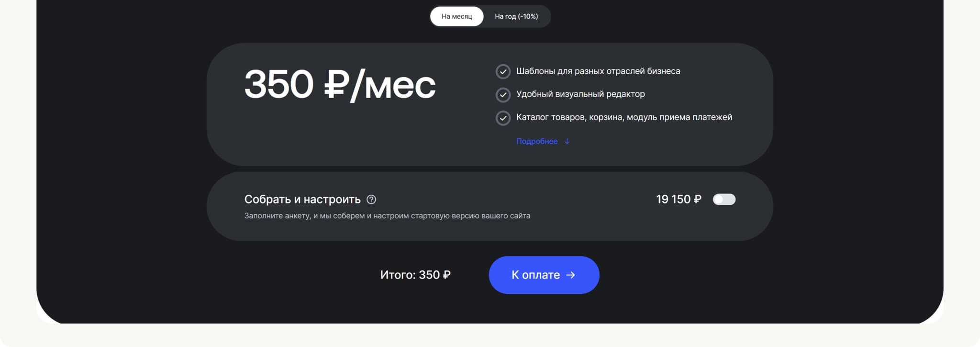Click the description starting with "Заполните анкету"
Image resolution: width=980 pixels, height=347 pixels.
pyautogui.click(x=387, y=216)
